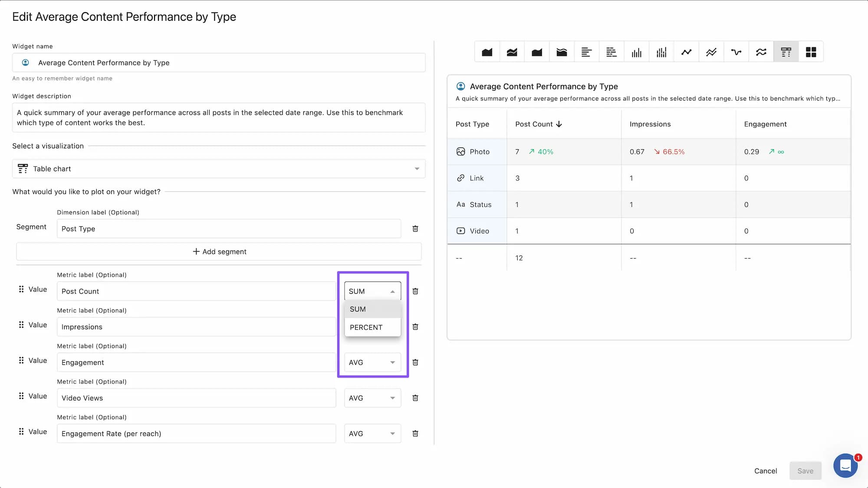Viewport: 868px width, 488px height.
Task: Open the chat support bubble
Action: click(845, 465)
